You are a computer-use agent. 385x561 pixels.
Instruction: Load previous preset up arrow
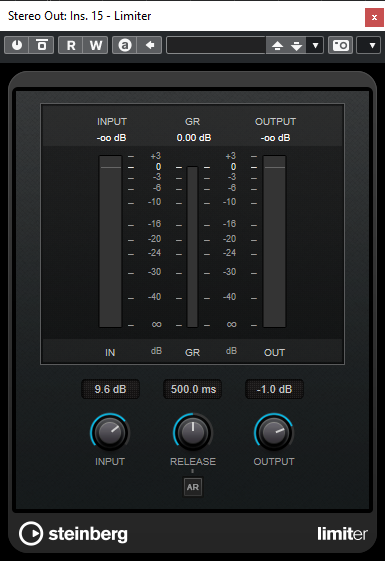(277, 45)
